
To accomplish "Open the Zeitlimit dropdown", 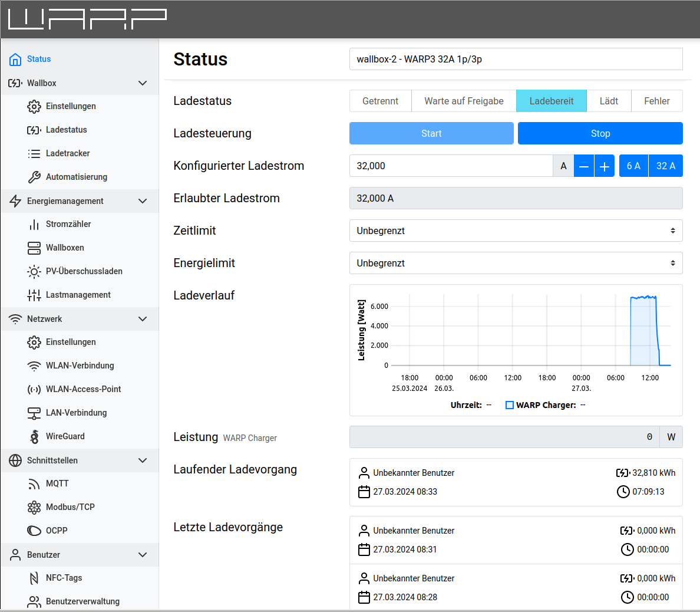I will 516,231.
